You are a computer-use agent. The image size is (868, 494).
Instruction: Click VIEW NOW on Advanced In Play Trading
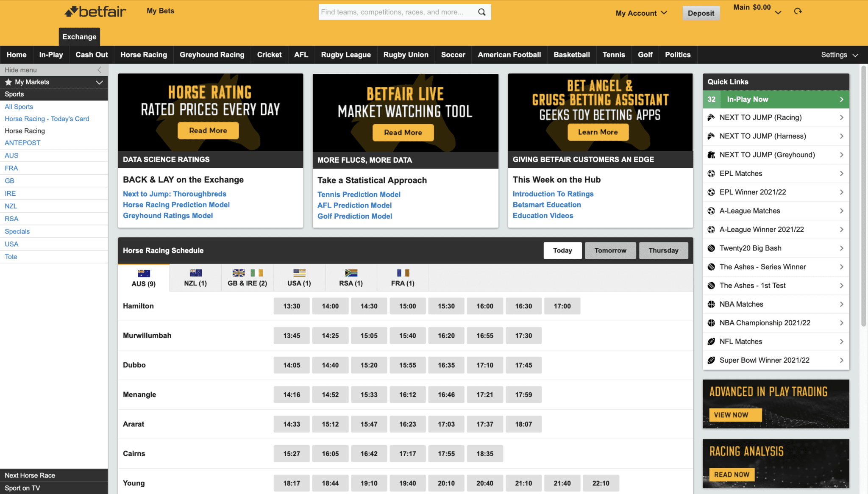[735, 415]
